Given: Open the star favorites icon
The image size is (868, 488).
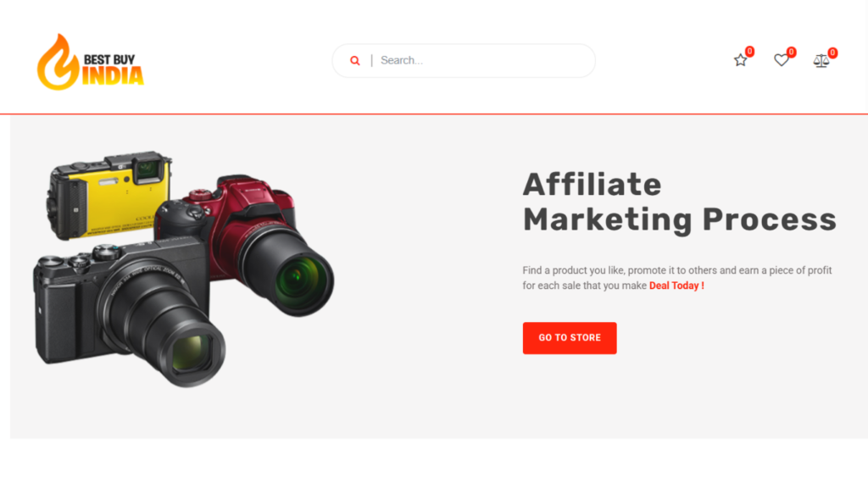Looking at the screenshot, I should (740, 60).
